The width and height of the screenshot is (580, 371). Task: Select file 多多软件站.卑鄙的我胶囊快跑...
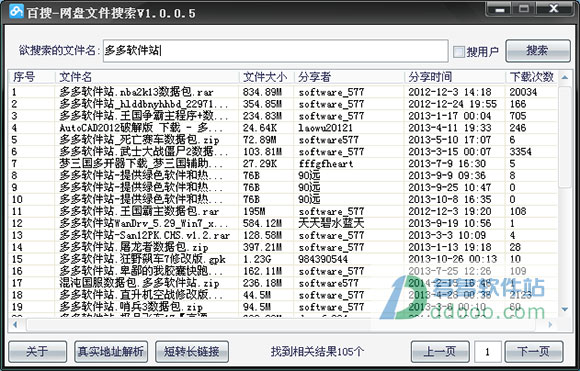click(141, 271)
